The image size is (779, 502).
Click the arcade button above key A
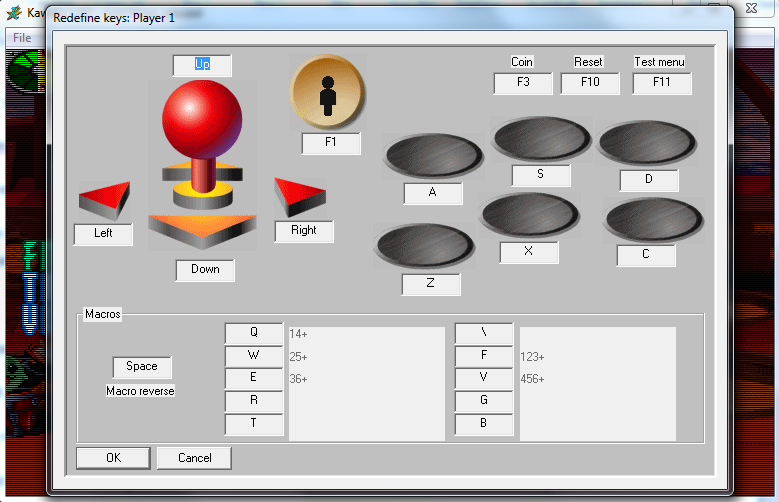[433, 155]
